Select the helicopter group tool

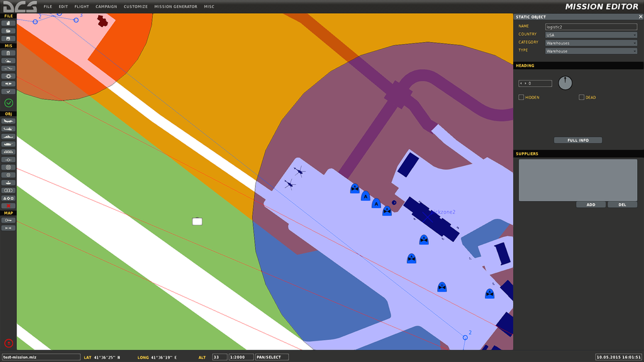click(x=9, y=129)
